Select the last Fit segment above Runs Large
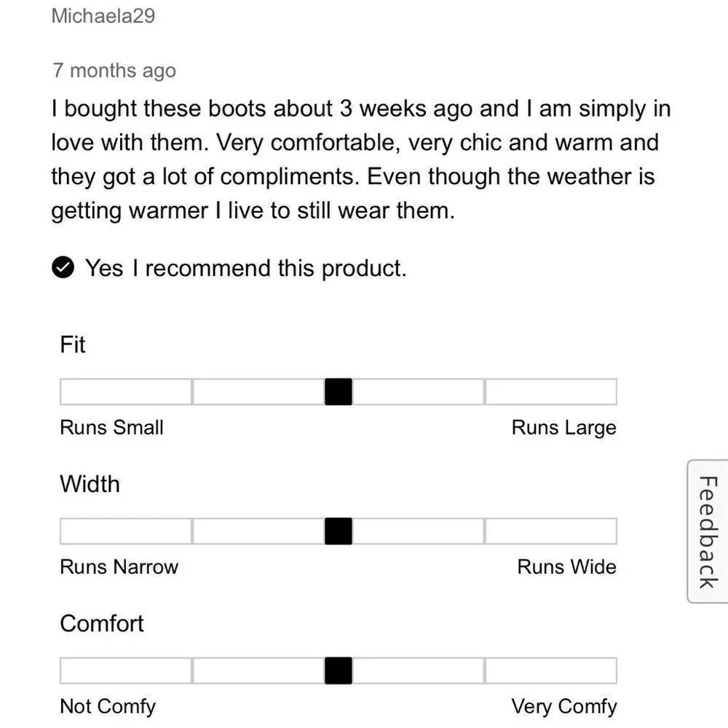Viewport: 728px width, 728px height. point(551,392)
